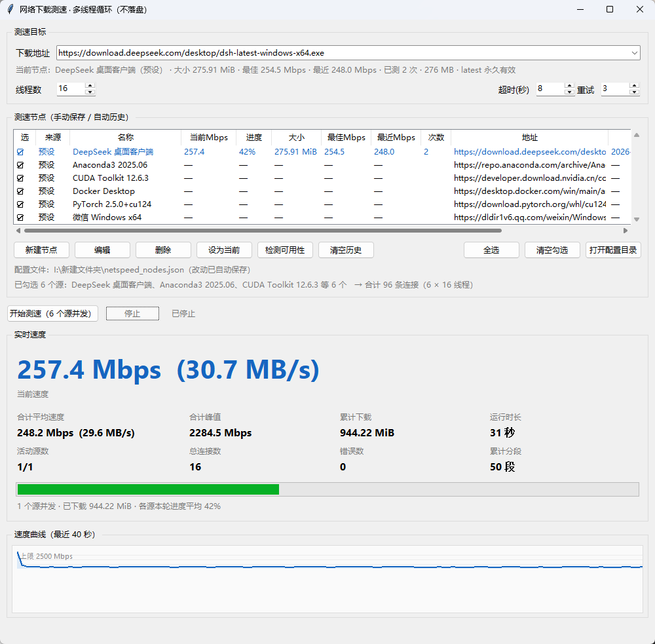Click the 清空历史 button
This screenshot has width=655, height=644.
coord(346,250)
